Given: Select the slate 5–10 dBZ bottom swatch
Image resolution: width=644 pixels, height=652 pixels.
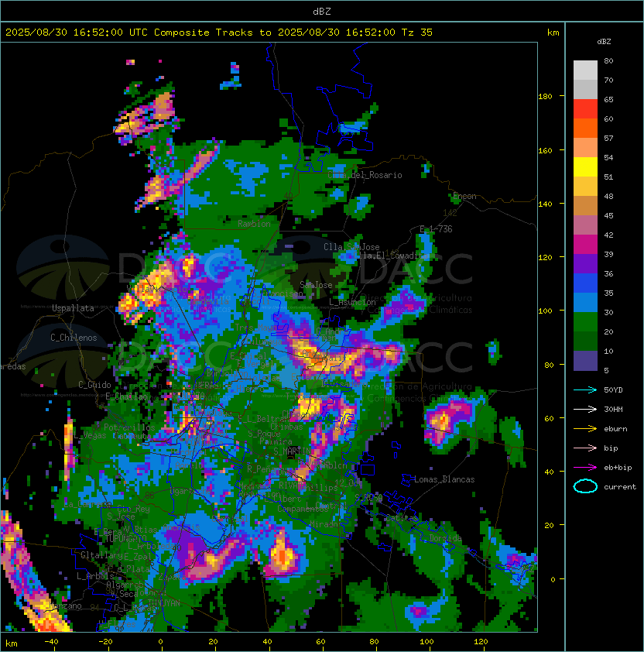Looking at the screenshot, I should click(x=585, y=361).
